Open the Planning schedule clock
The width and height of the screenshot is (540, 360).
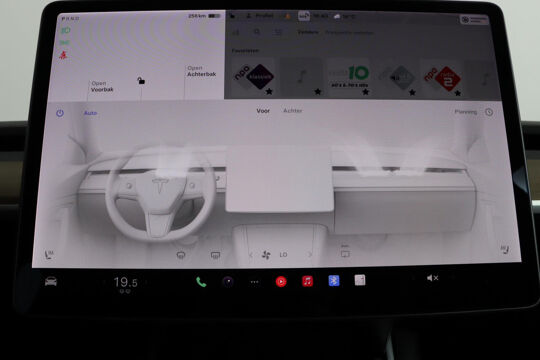[489, 112]
